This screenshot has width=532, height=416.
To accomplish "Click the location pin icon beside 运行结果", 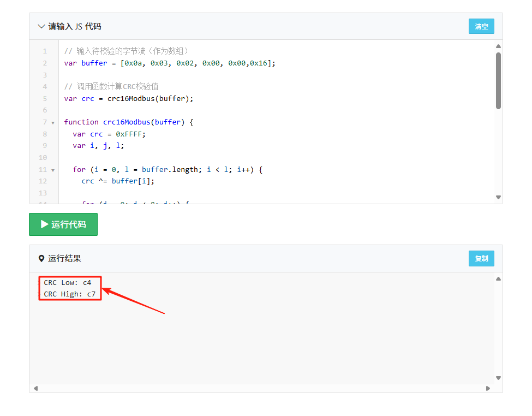I will pos(41,258).
